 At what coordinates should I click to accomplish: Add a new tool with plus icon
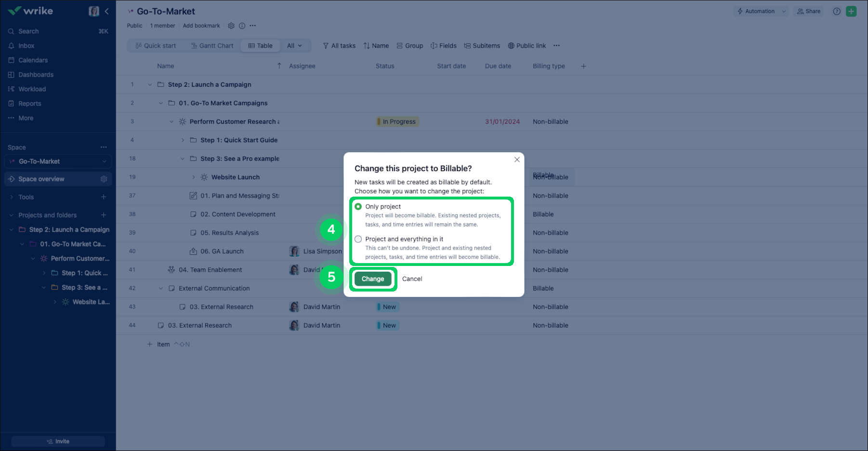pyautogui.click(x=104, y=197)
